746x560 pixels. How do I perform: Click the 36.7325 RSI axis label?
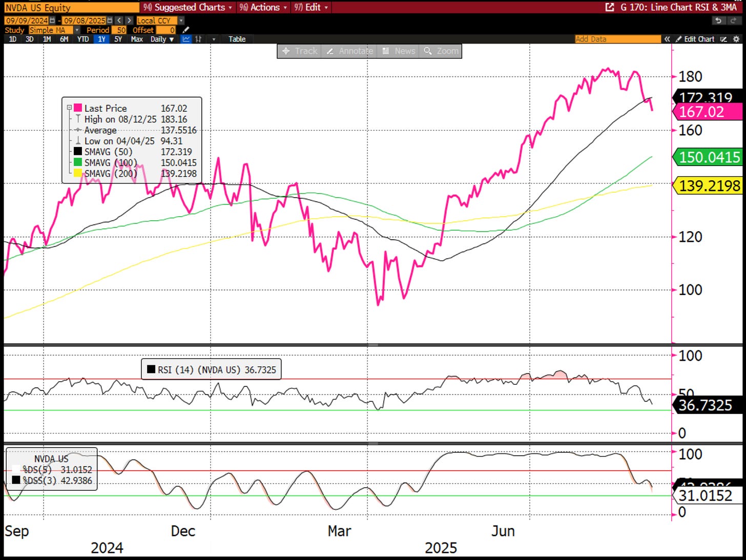point(707,405)
